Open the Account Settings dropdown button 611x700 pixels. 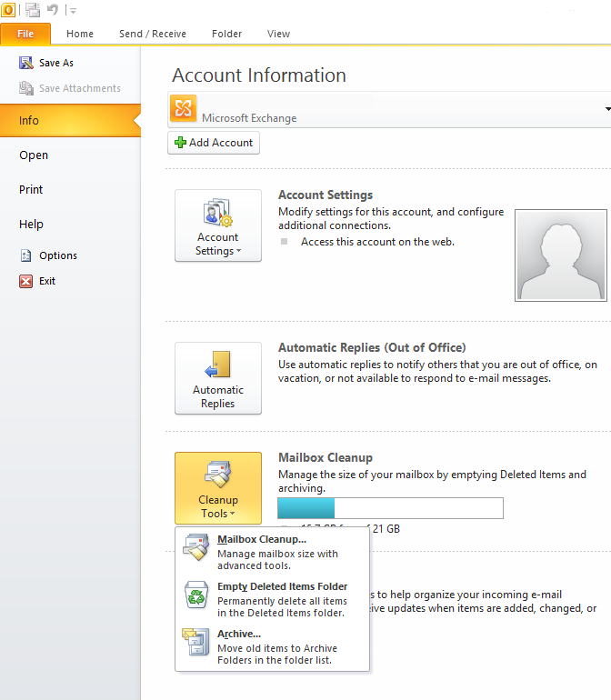point(218,225)
